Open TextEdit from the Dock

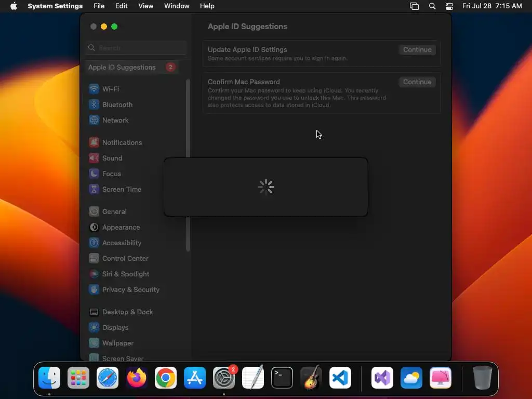[x=253, y=377]
